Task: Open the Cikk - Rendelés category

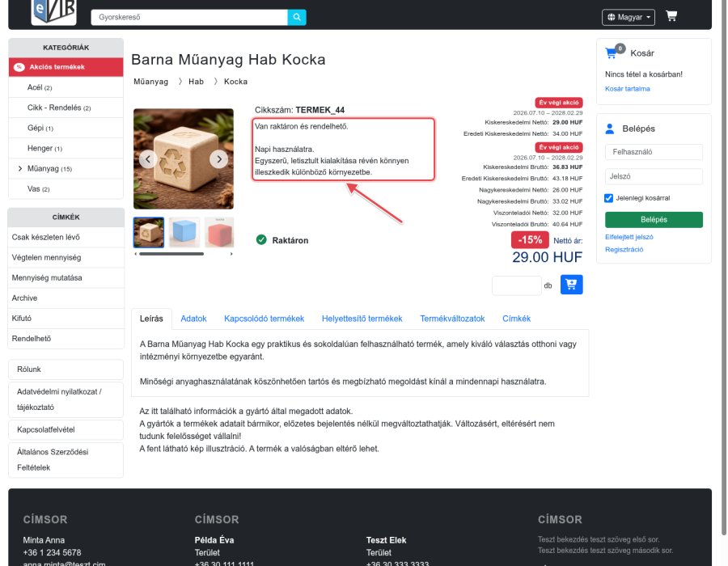Action: coord(66,108)
